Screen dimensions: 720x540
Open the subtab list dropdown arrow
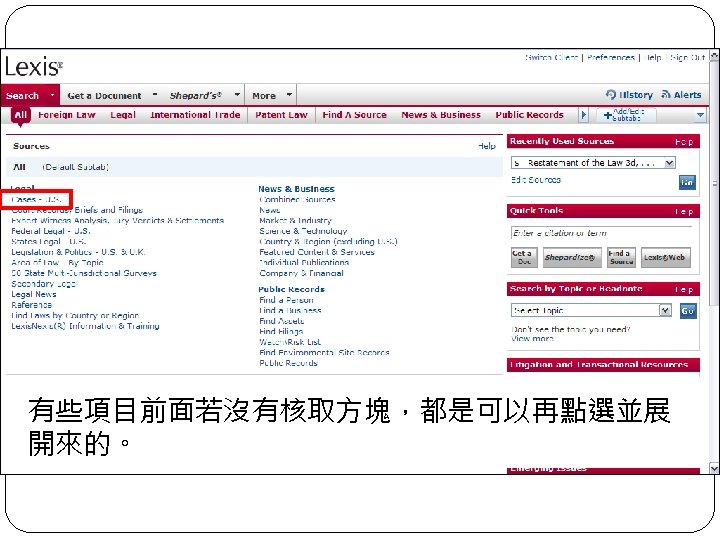pos(700,115)
